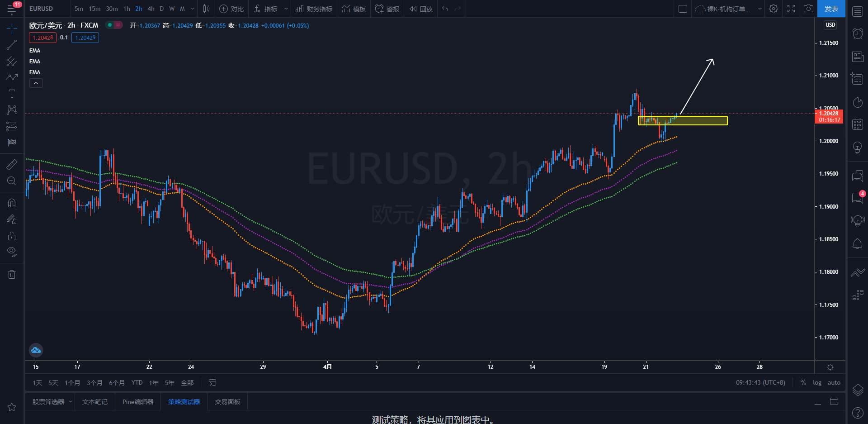868x424 pixels.
Task: Enter fullscreen mode
Action: [x=791, y=9]
